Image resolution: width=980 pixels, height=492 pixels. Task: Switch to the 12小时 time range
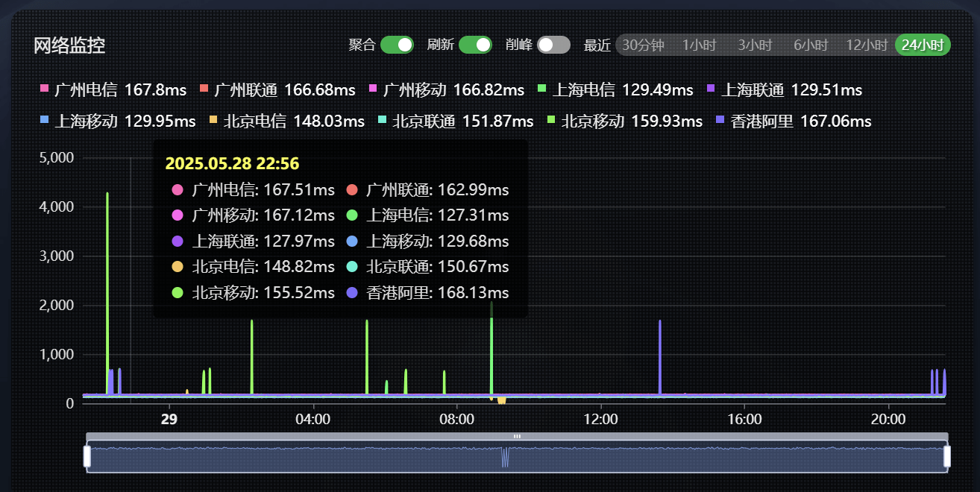[867, 45]
